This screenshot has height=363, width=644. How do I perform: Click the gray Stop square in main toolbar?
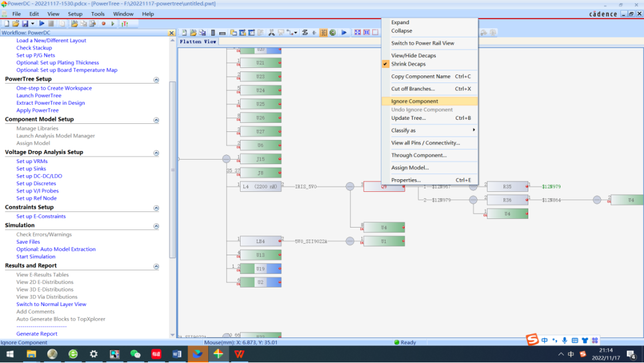[51, 24]
